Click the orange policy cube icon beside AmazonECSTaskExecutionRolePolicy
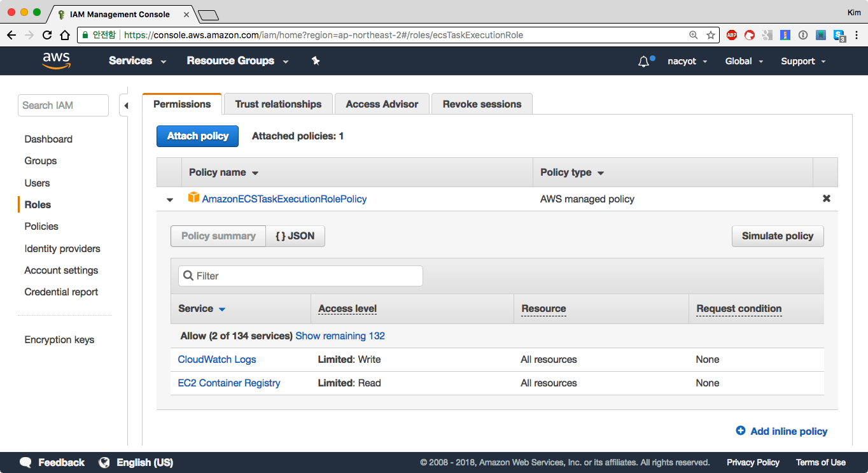 pos(194,199)
